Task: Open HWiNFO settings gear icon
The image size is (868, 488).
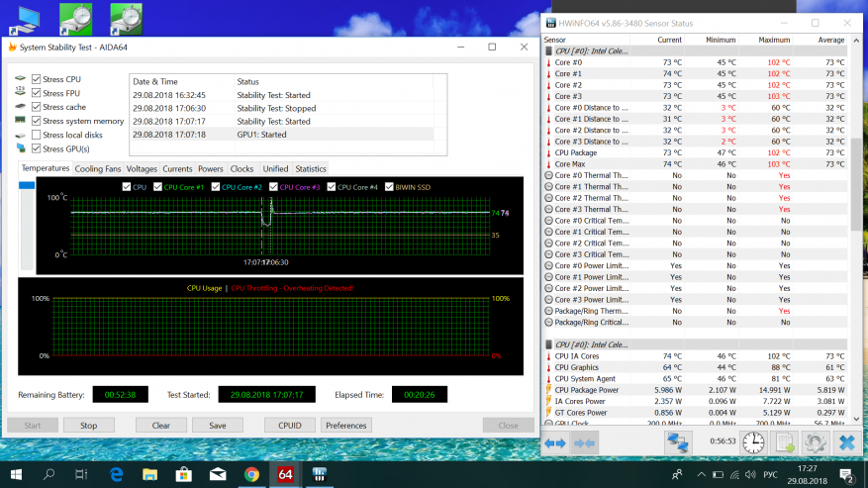Action: pyautogui.click(x=815, y=442)
